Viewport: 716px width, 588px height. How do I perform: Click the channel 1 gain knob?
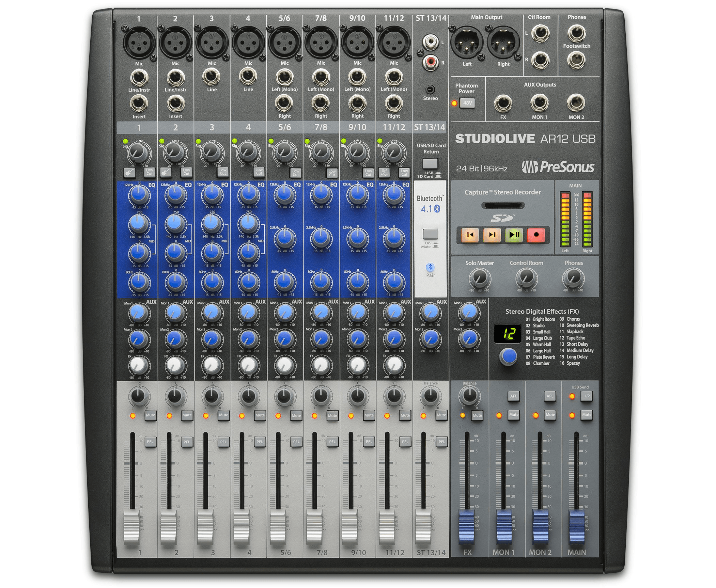137,153
